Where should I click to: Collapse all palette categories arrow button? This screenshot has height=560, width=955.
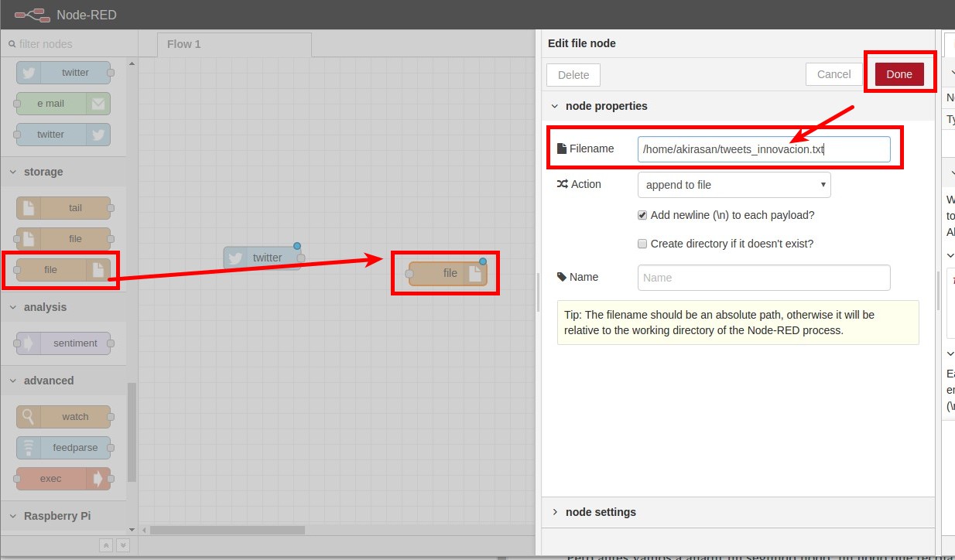pyautogui.click(x=107, y=545)
